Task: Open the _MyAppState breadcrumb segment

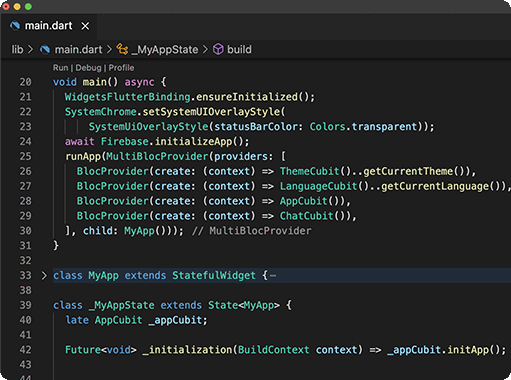Action: tap(165, 50)
